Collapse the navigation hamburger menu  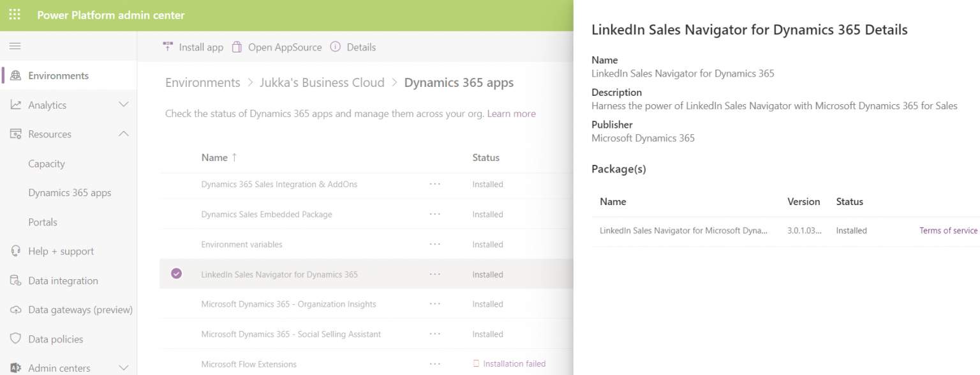pyautogui.click(x=15, y=46)
